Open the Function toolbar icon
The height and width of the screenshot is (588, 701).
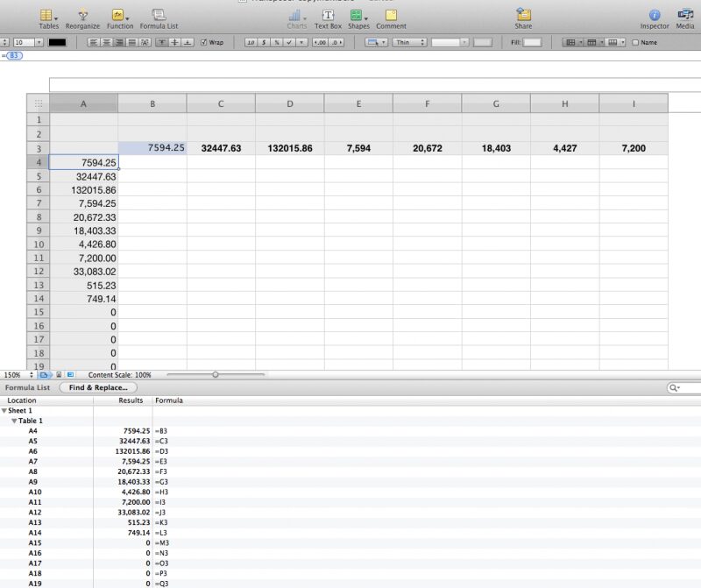pyautogui.click(x=119, y=16)
